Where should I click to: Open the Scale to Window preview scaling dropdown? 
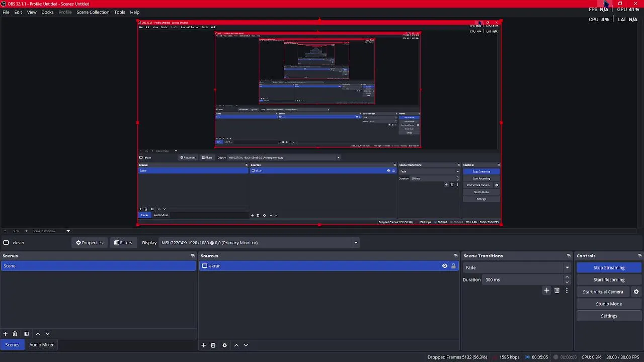click(51, 231)
